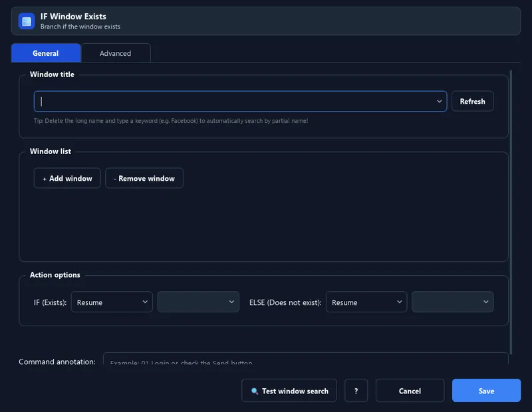
Task: Click the Action options group label
Action: pos(55,274)
